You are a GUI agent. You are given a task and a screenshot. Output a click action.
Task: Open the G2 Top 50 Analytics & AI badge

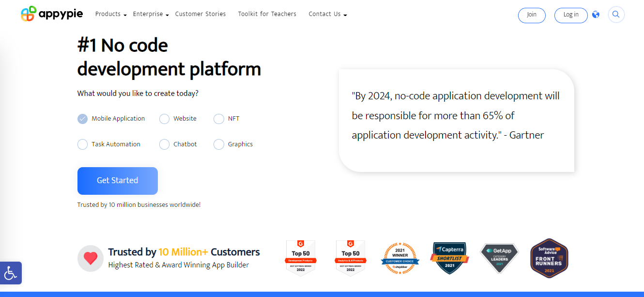point(351,258)
